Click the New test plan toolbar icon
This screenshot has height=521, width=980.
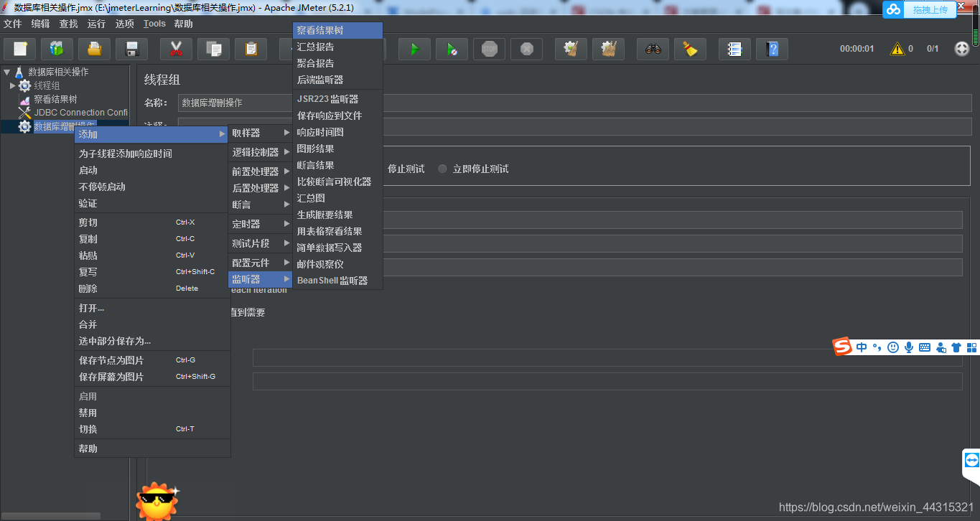coord(20,49)
